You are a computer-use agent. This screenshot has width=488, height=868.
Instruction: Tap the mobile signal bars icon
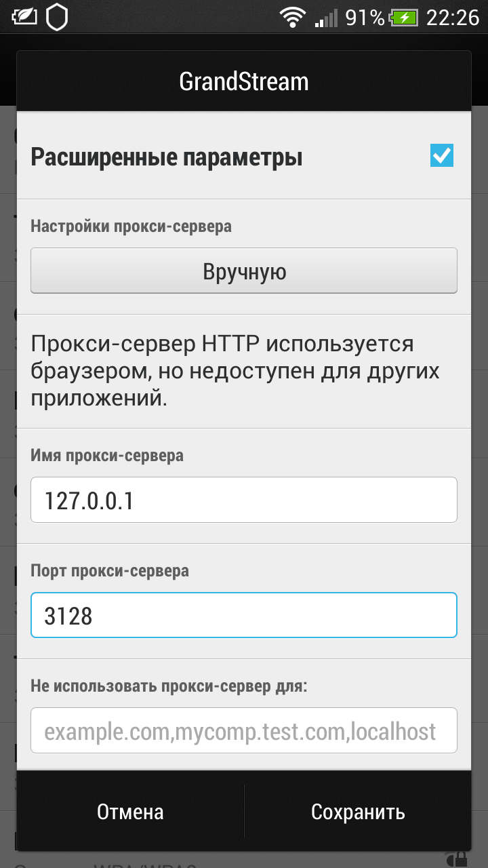click(326, 17)
